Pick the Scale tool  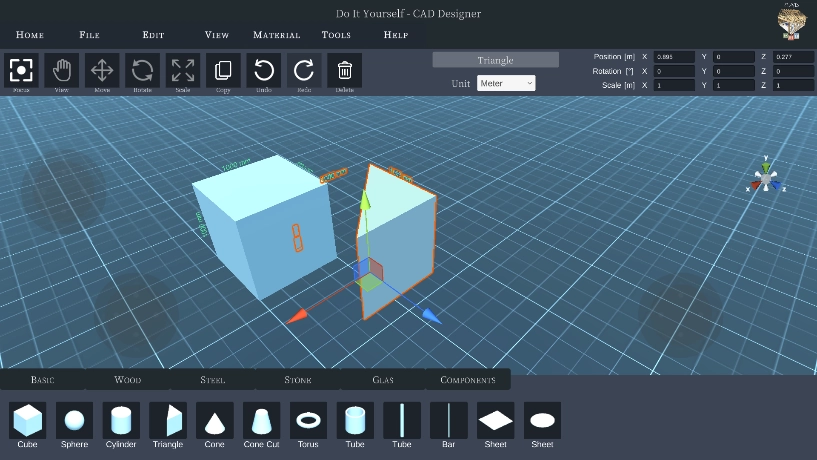[x=183, y=70]
